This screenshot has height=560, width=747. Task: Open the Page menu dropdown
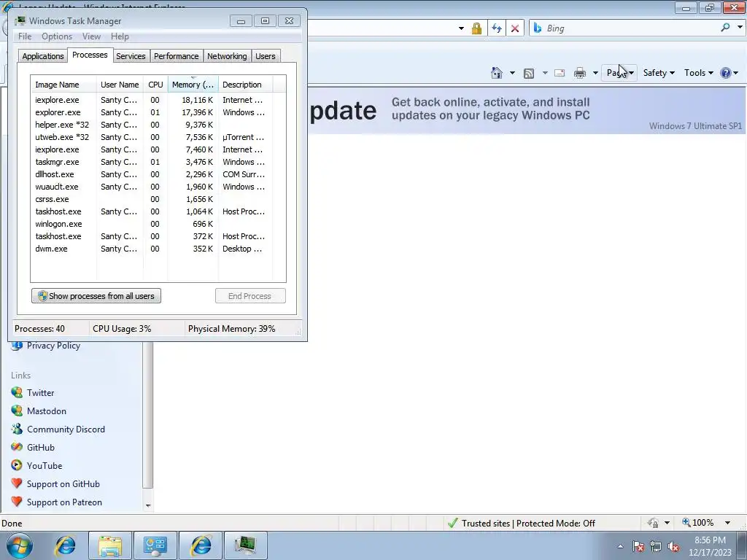point(620,73)
